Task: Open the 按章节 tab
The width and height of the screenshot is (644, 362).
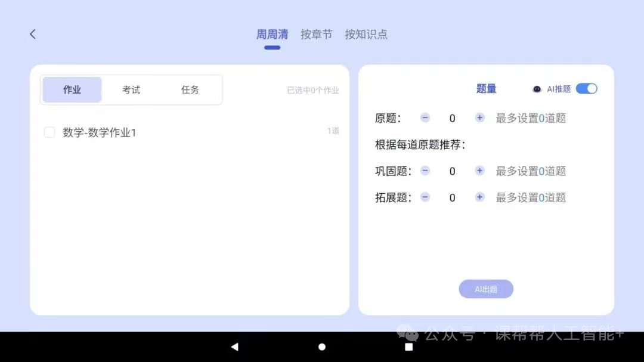Action: [x=316, y=35]
